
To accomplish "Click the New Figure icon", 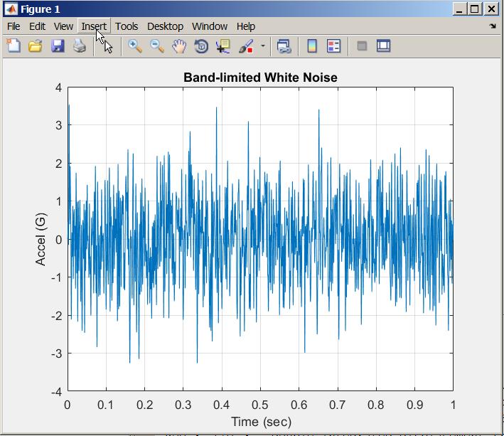I will point(14,46).
